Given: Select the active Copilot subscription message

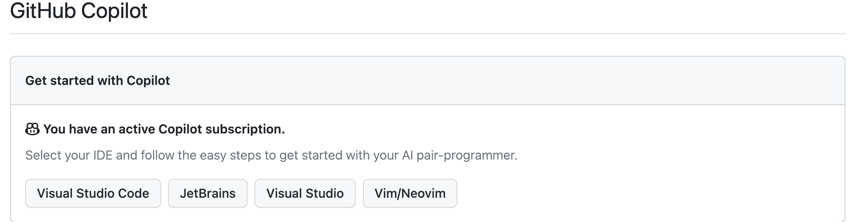Looking at the screenshot, I should pyautogui.click(x=164, y=129).
